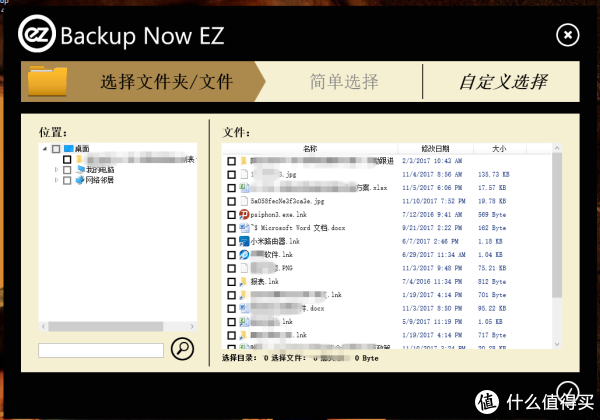Image resolution: width=600 pixels, height=420 pixels.
Task: Click file list scroll down arrow
Action: [557, 344]
